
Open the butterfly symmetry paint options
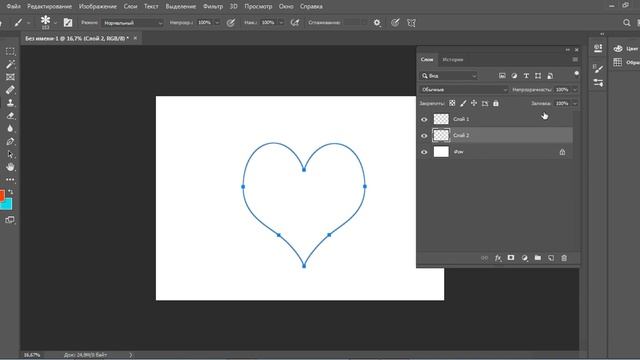411,23
